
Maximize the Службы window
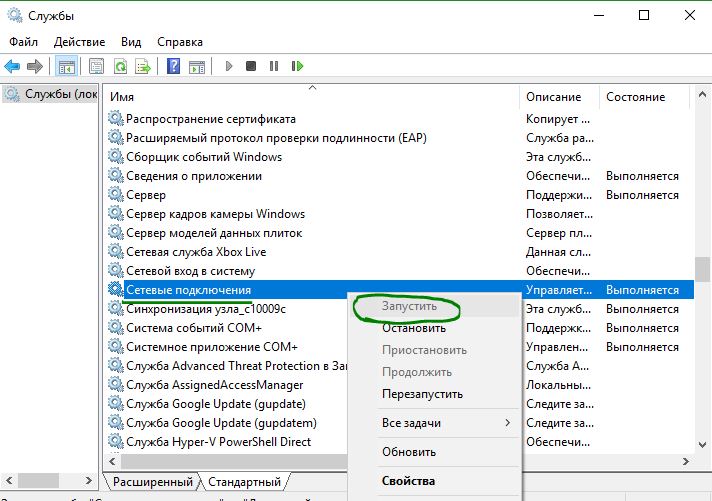coord(644,15)
